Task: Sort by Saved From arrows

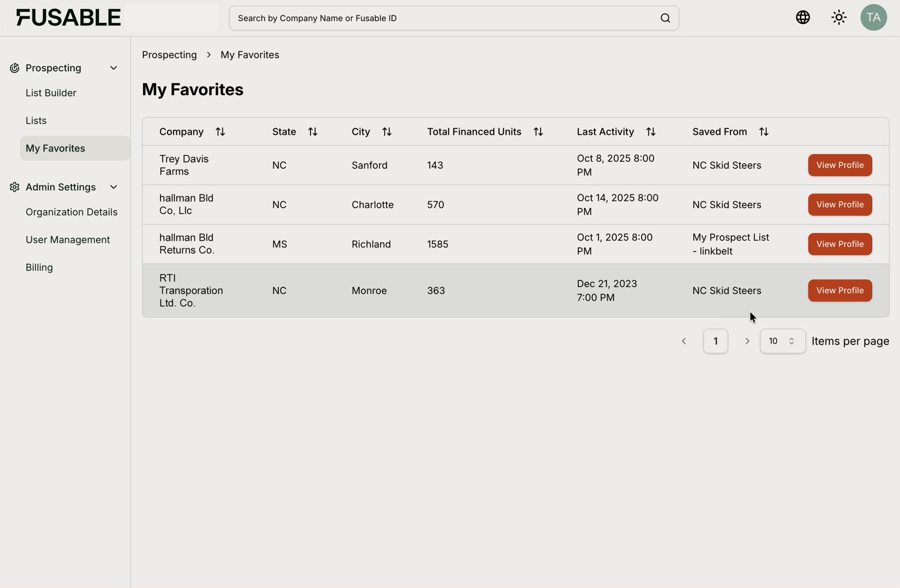Action: click(763, 131)
